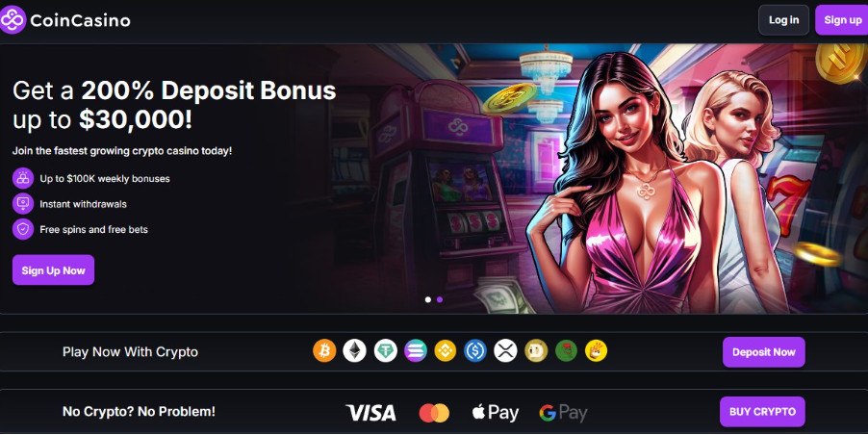Viewport: 868px width, 435px height.
Task: Select the green Pepe coin icon
Action: [x=566, y=351]
